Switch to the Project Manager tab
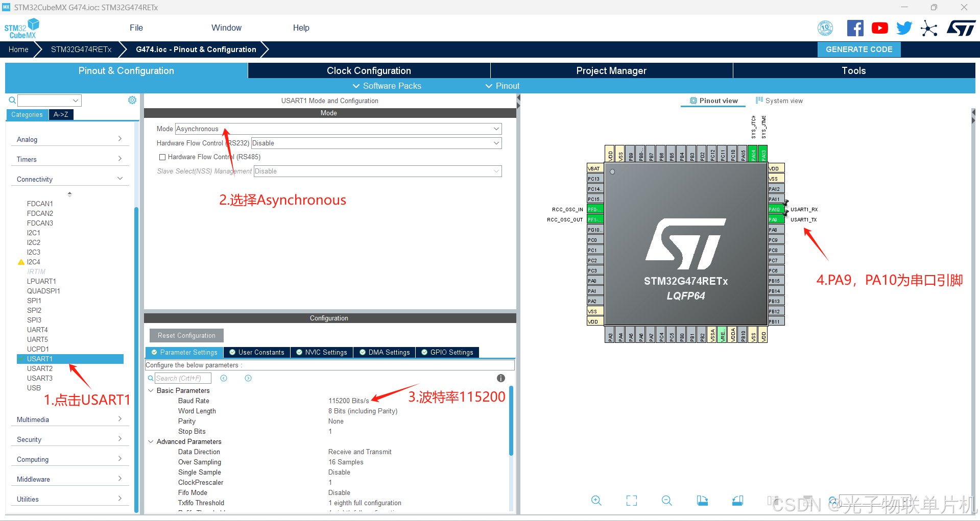Viewport: 980px width, 521px height. pyautogui.click(x=611, y=70)
